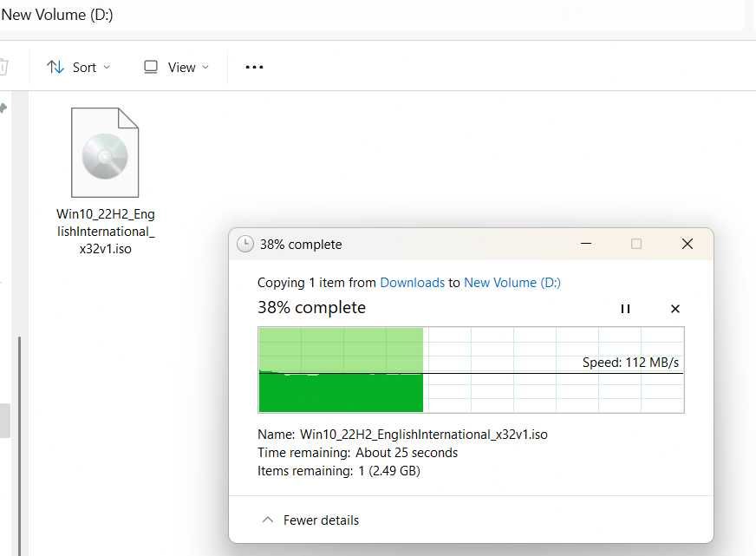
Task: Click the Delete trash icon in toolbar
Action: pyautogui.click(x=3, y=67)
